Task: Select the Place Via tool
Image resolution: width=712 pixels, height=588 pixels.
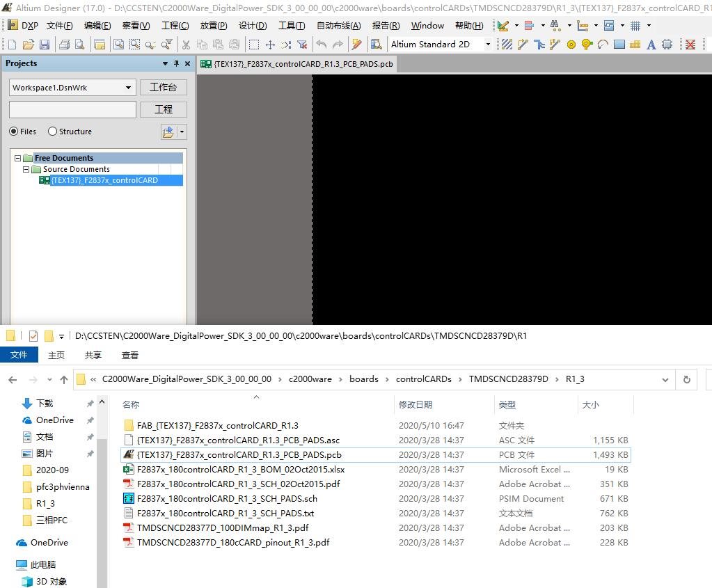Action: pyautogui.click(x=587, y=44)
